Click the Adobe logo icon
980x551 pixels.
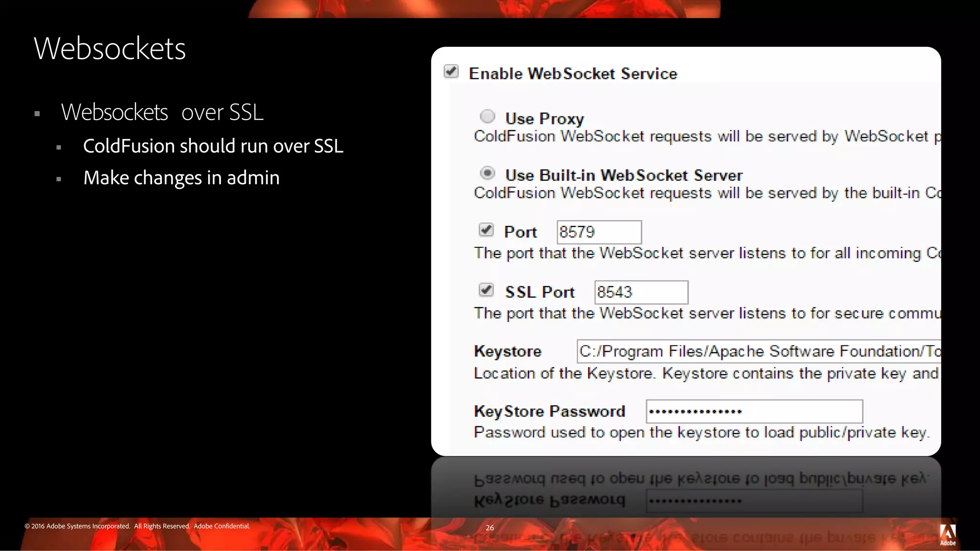(x=947, y=535)
